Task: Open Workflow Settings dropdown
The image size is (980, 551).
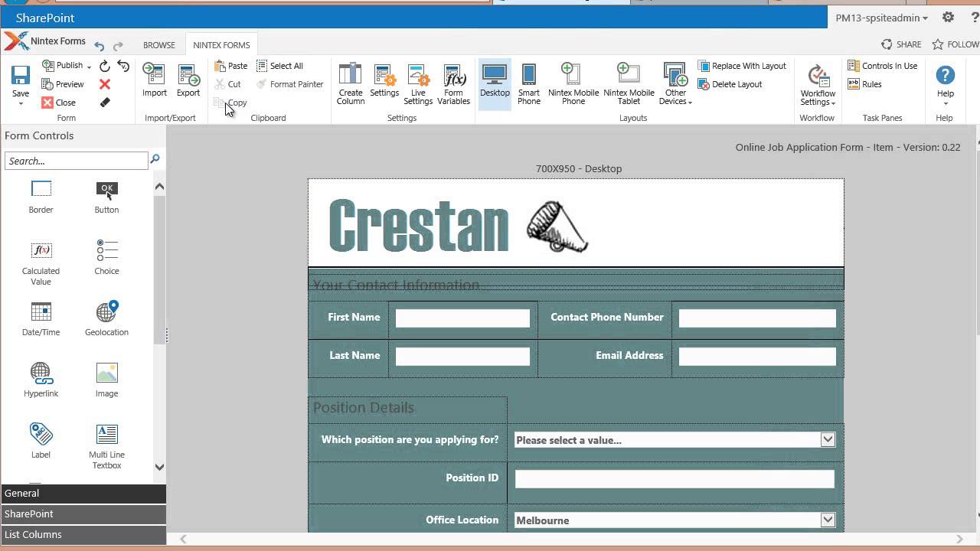Action: click(818, 84)
